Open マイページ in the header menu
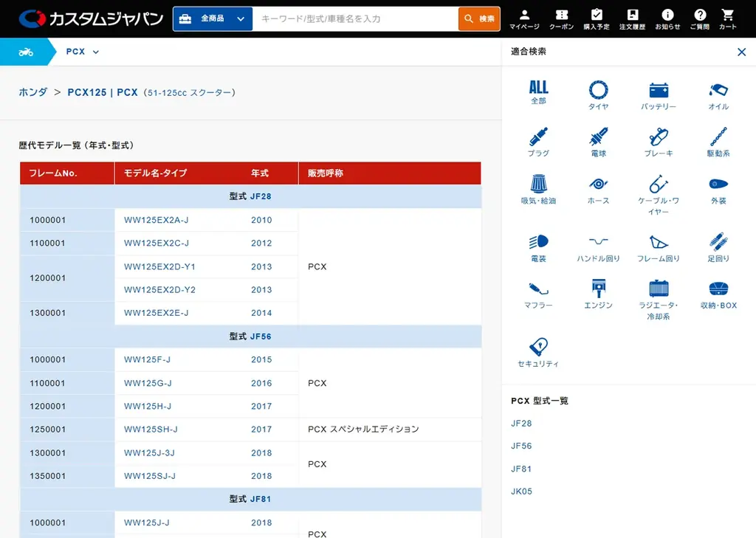The width and height of the screenshot is (756, 538). [524, 19]
